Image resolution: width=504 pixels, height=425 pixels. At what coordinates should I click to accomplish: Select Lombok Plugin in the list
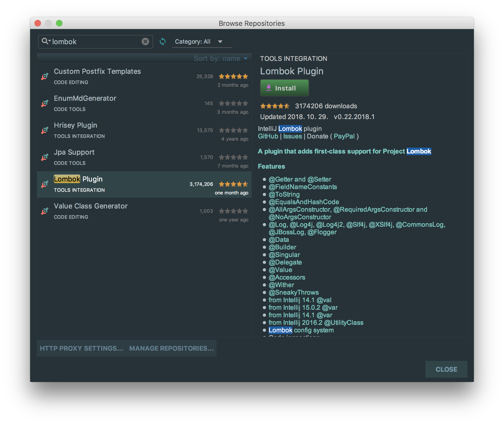click(144, 184)
